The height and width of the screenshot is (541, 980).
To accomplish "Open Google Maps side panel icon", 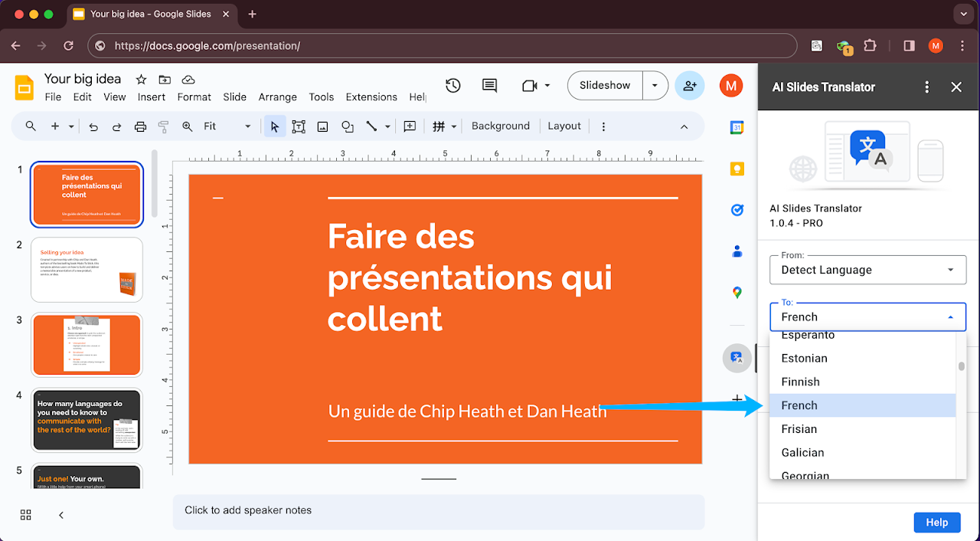I will (737, 293).
